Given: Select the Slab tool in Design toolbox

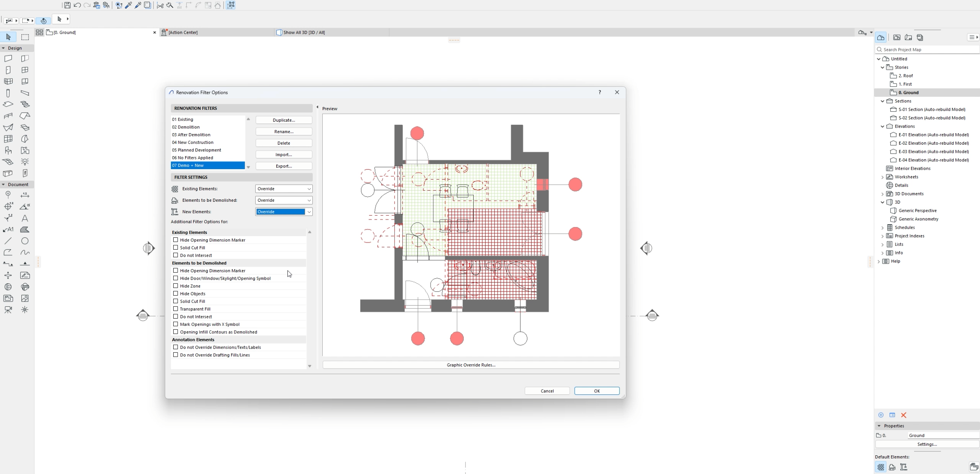Looking at the screenshot, I should (8, 104).
